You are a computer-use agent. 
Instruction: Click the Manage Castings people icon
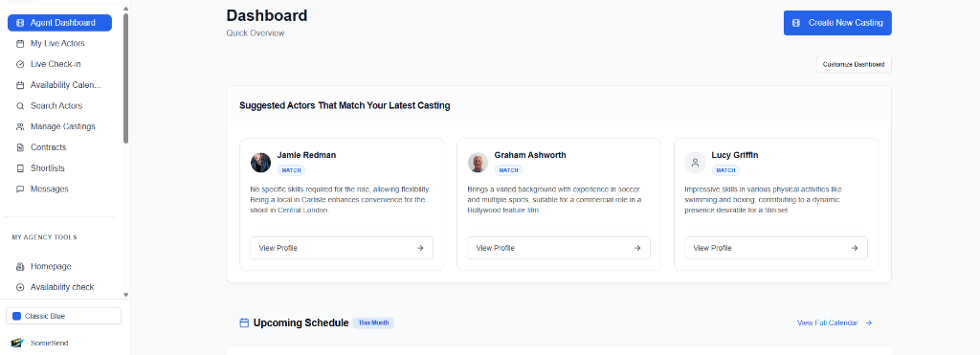[x=20, y=127]
